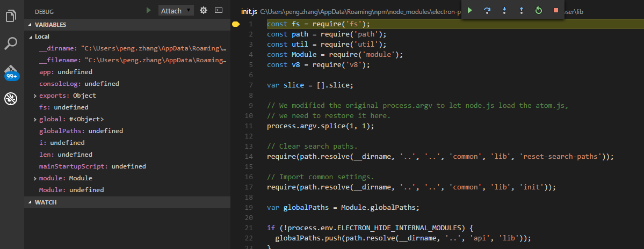Screen dimensions: 644x249
Task: Select the fs: undefined variable
Action: click(127, 107)
